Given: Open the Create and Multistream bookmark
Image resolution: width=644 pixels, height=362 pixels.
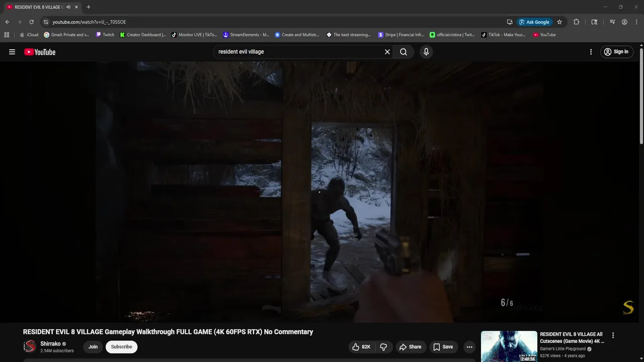Looking at the screenshot, I should click(297, 35).
